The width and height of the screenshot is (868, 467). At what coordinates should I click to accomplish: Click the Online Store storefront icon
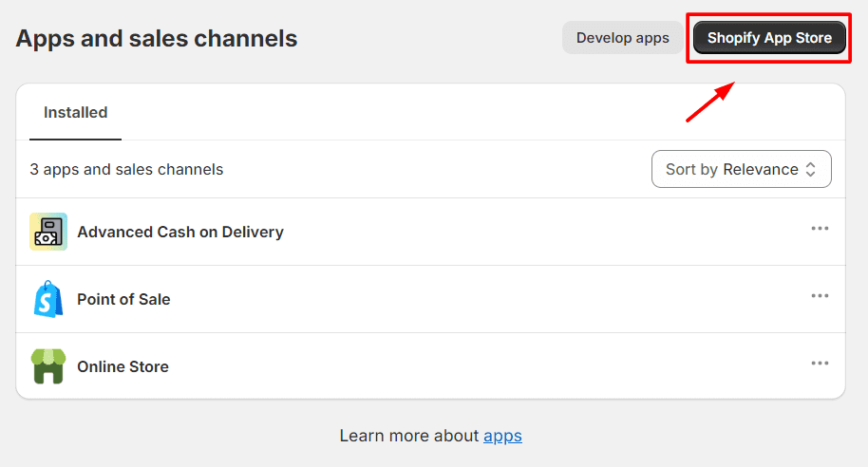coord(48,366)
